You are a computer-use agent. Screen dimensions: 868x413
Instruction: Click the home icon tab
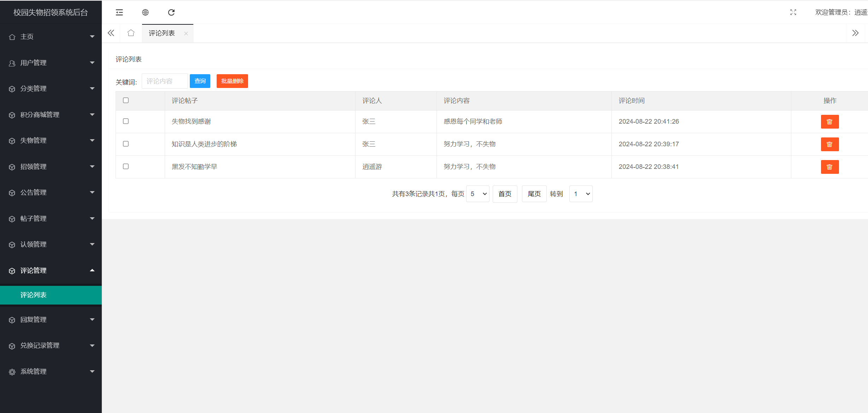click(x=131, y=33)
